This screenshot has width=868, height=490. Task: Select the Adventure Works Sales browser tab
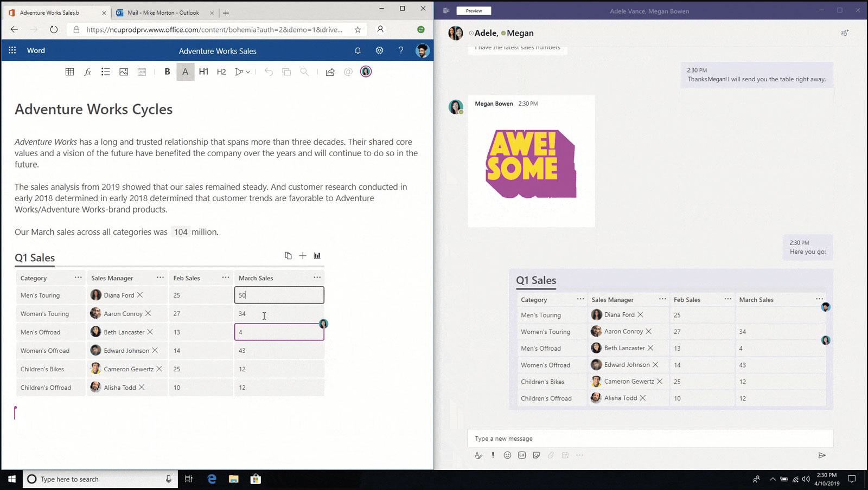(x=50, y=12)
